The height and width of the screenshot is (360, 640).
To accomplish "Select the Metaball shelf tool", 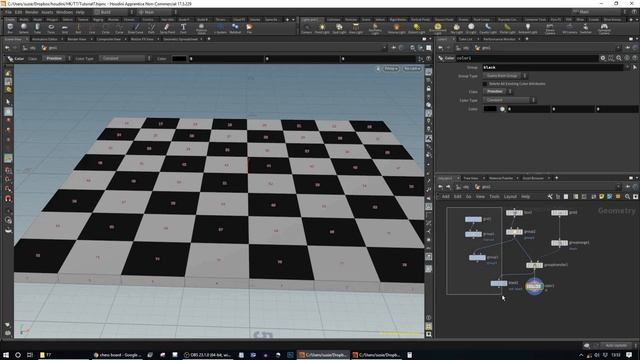I will 235,29.
